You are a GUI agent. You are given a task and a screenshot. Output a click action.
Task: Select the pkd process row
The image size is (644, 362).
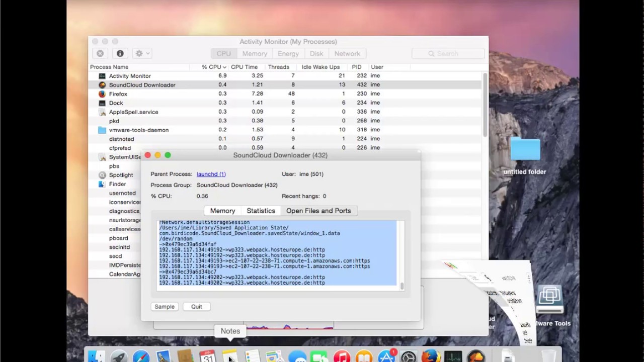tap(285, 121)
